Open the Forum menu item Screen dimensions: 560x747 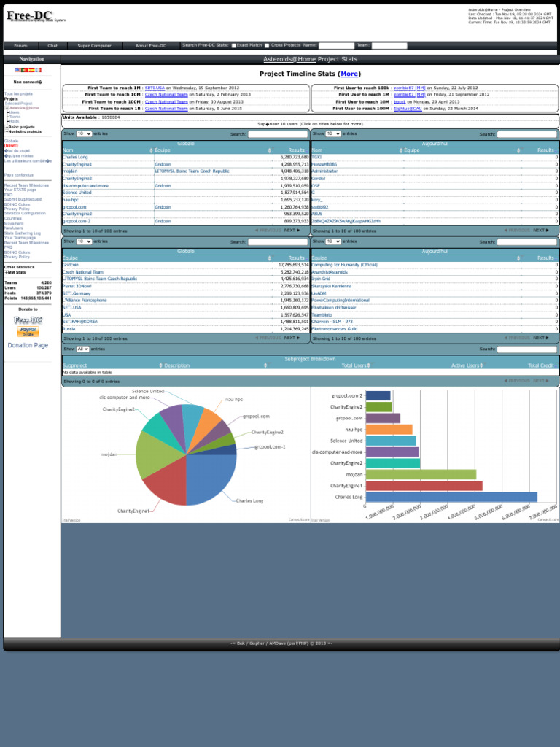[x=20, y=46]
